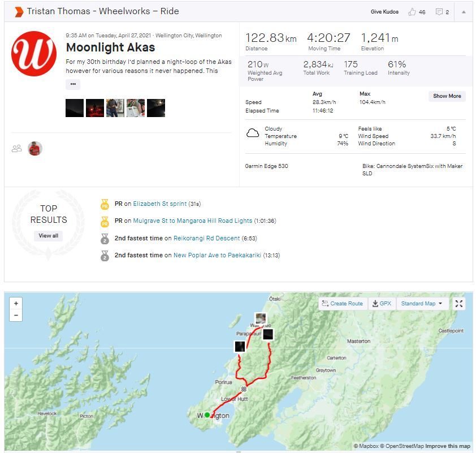
Task: Expand description with the ellipsis button
Action: 73,84
